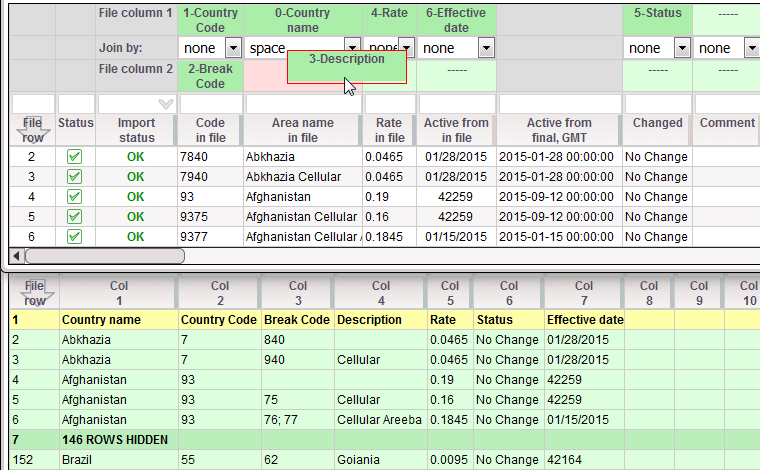Open the rightmost Join by 'none' dropdown
This screenshot has height=470, width=760.
click(x=752, y=48)
